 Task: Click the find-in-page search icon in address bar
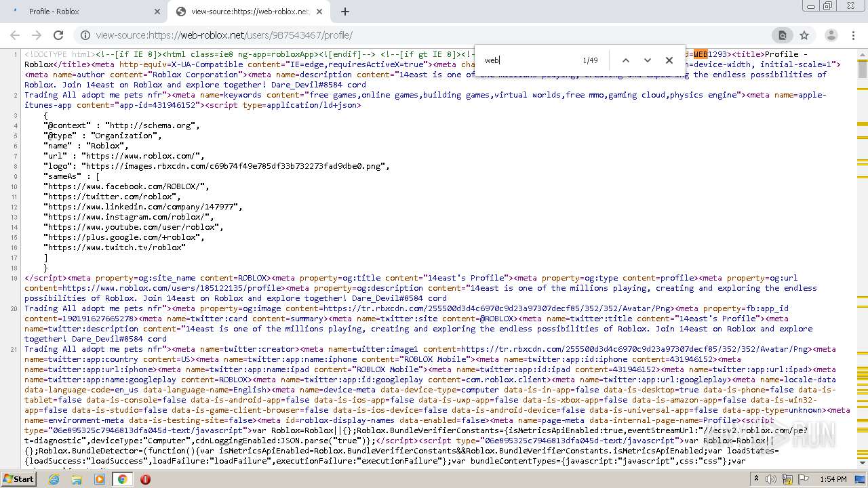coord(783,35)
